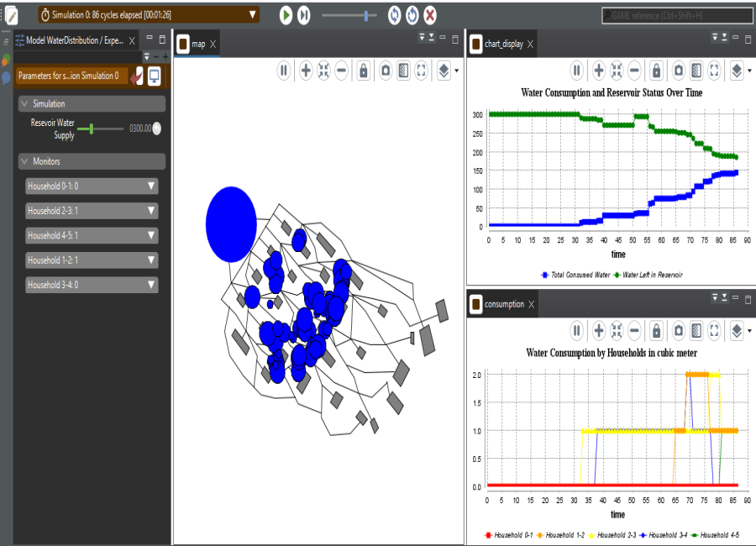Adjust the Resevoir Water Supply slider
The image size is (756, 546).
click(x=92, y=129)
